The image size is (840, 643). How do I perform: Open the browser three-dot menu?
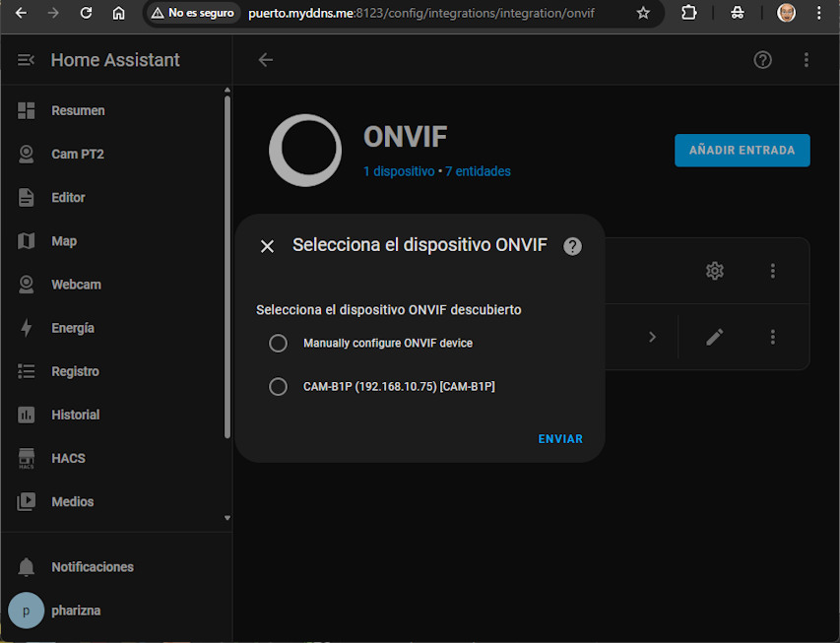[819, 13]
